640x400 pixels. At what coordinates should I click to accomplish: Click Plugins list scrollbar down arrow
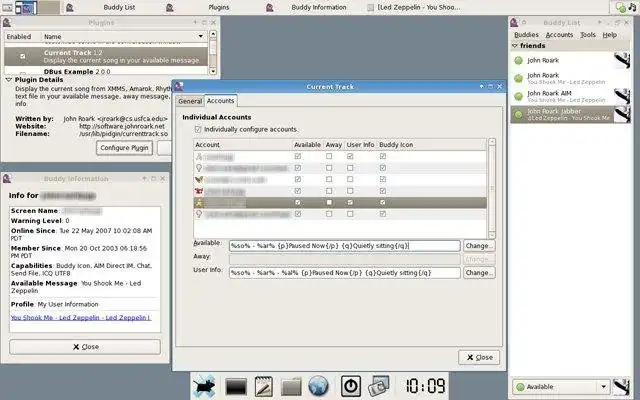tap(213, 71)
